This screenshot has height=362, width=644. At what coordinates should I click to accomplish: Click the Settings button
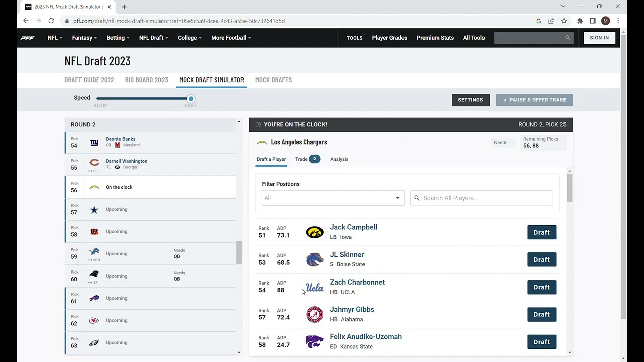(x=470, y=100)
